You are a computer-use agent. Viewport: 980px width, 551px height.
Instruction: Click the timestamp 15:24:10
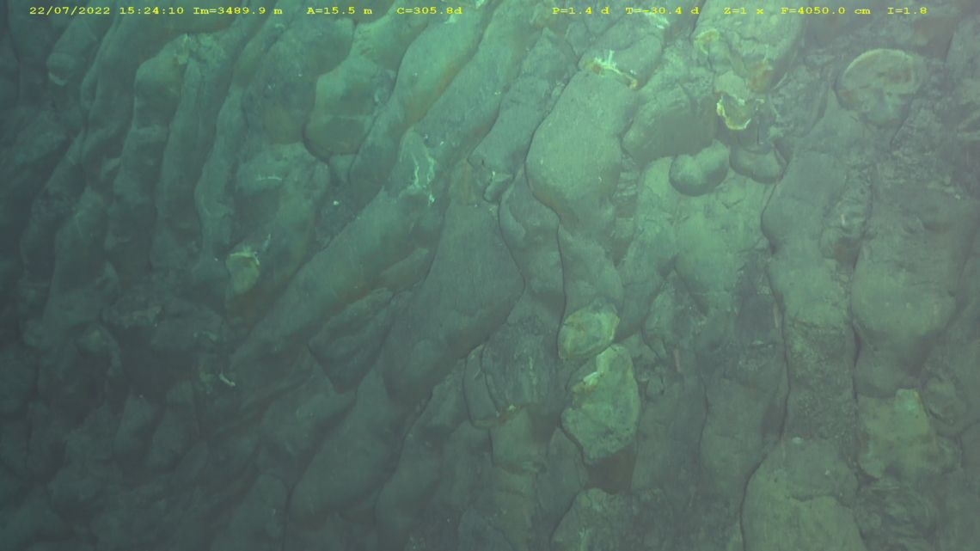coord(151,10)
